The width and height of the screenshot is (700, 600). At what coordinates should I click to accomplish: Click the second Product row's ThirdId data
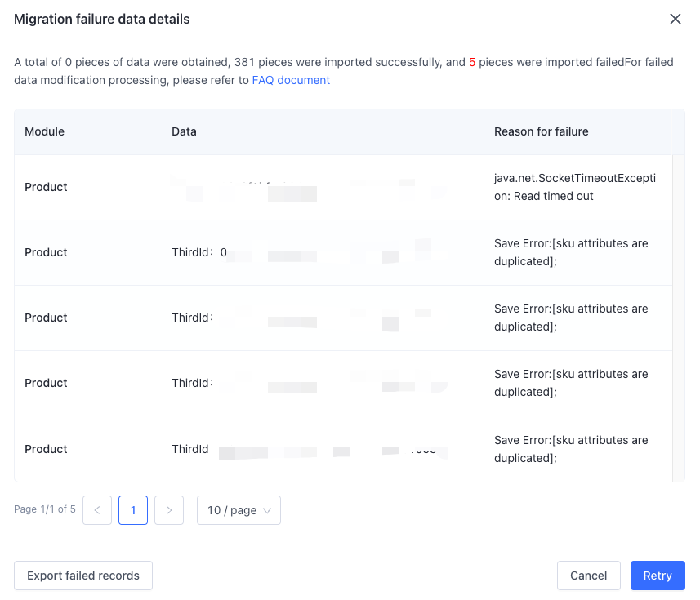coord(196,252)
